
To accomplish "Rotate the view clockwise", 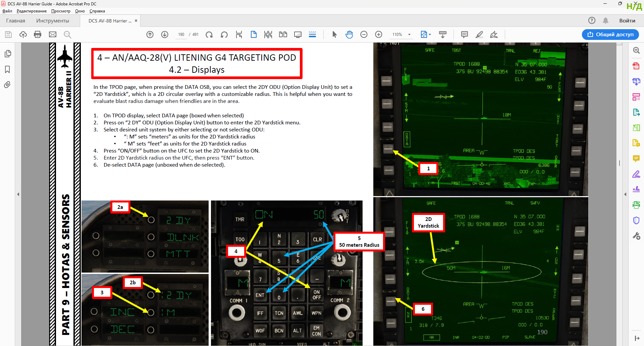I will 209,35.
